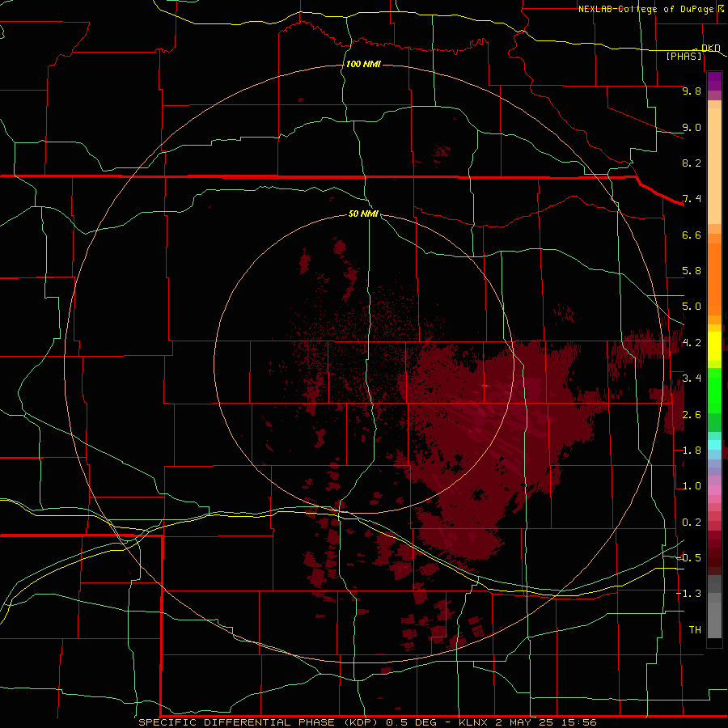
Task: Click the 50 NMI range ring label
Action: tap(363, 214)
